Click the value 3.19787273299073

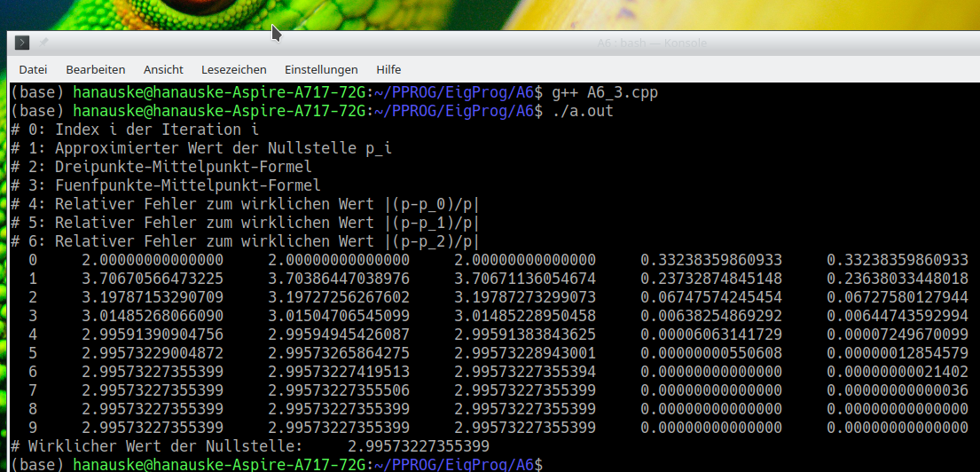pos(525,297)
